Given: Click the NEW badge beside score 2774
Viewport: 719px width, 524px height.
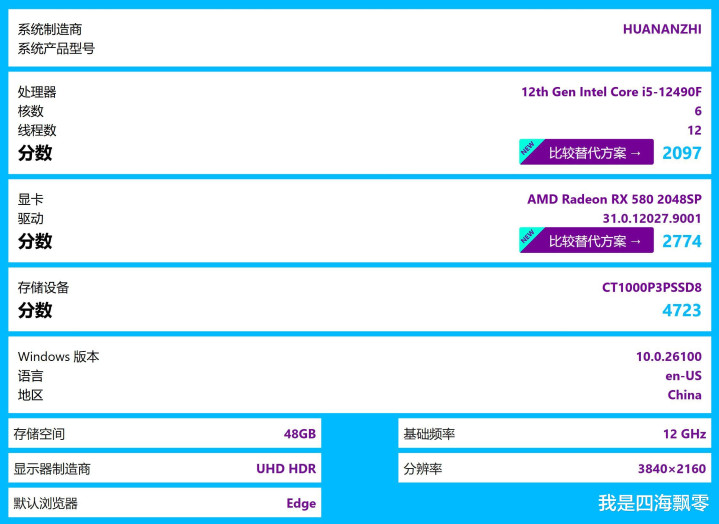Looking at the screenshot, I should click(x=528, y=236).
